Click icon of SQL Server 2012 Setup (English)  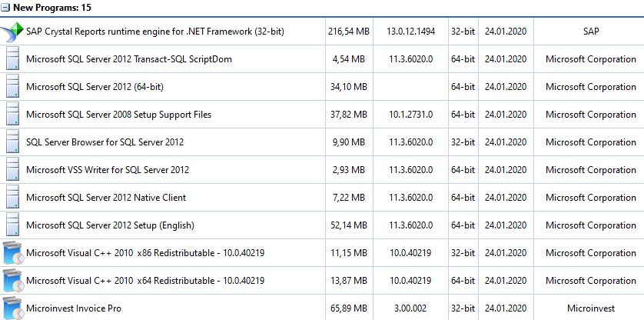pos(13,225)
